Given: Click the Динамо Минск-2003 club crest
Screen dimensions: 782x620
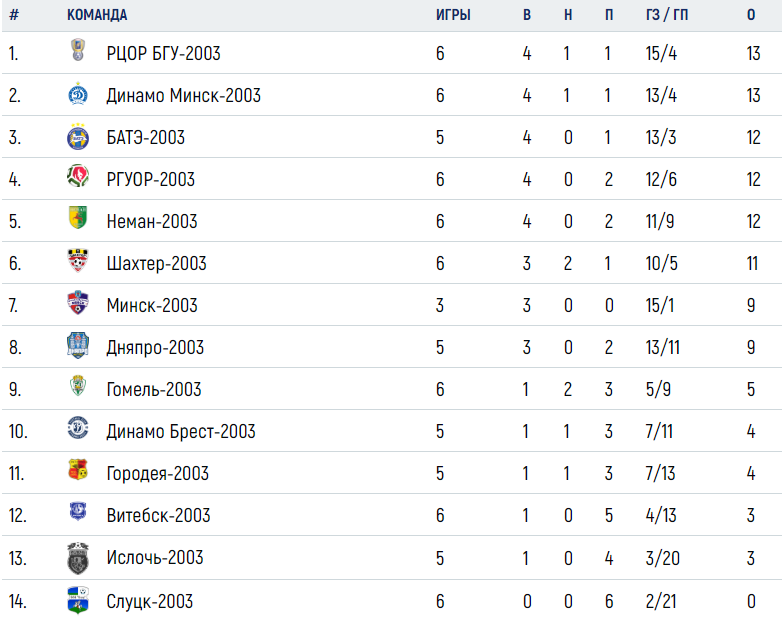Looking at the screenshot, I should point(78,94).
